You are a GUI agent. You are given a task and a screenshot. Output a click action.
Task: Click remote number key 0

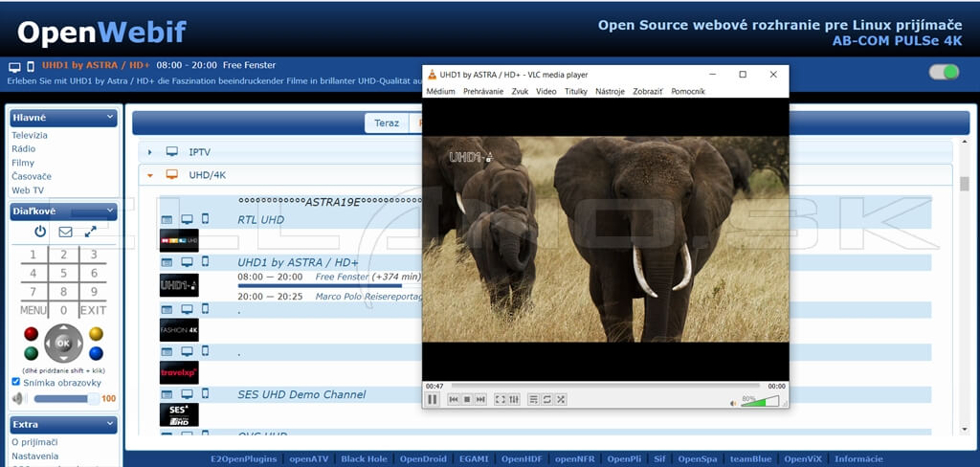tap(63, 310)
